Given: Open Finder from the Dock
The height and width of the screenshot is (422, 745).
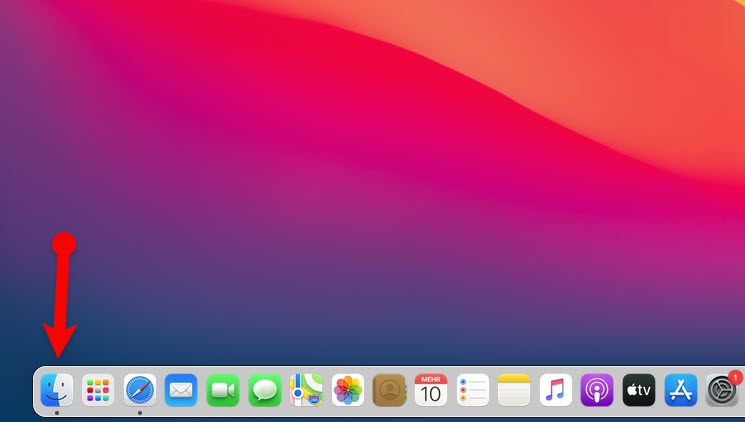Looking at the screenshot, I should pos(56,390).
